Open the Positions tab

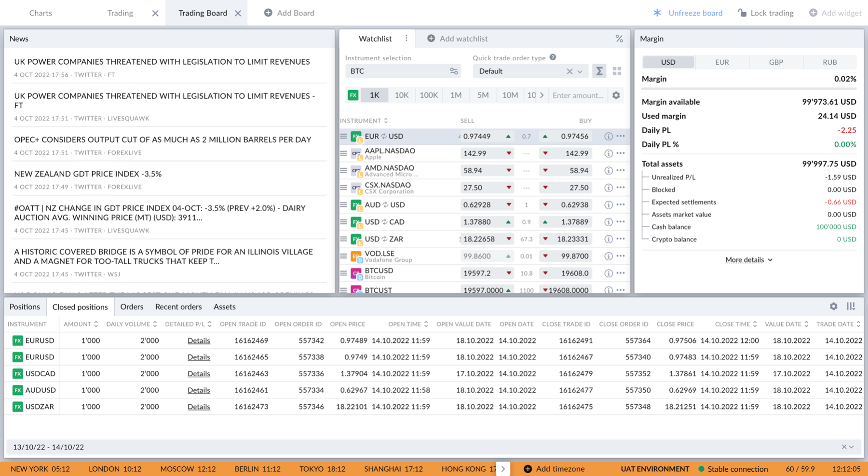point(25,307)
